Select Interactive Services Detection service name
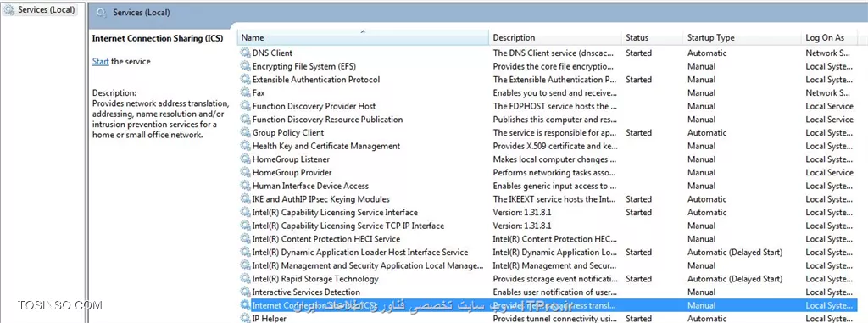The image size is (868, 323). (306, 292)
